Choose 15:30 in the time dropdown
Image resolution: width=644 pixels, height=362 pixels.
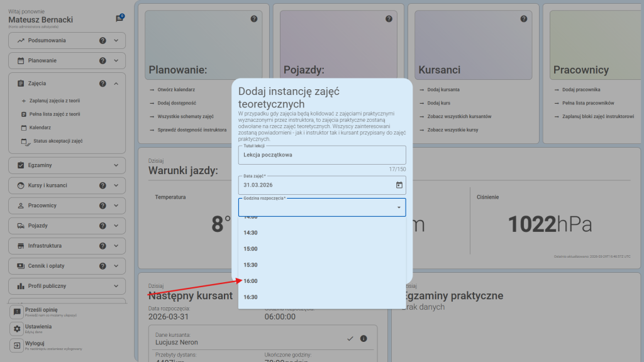[x=251, y=265]
